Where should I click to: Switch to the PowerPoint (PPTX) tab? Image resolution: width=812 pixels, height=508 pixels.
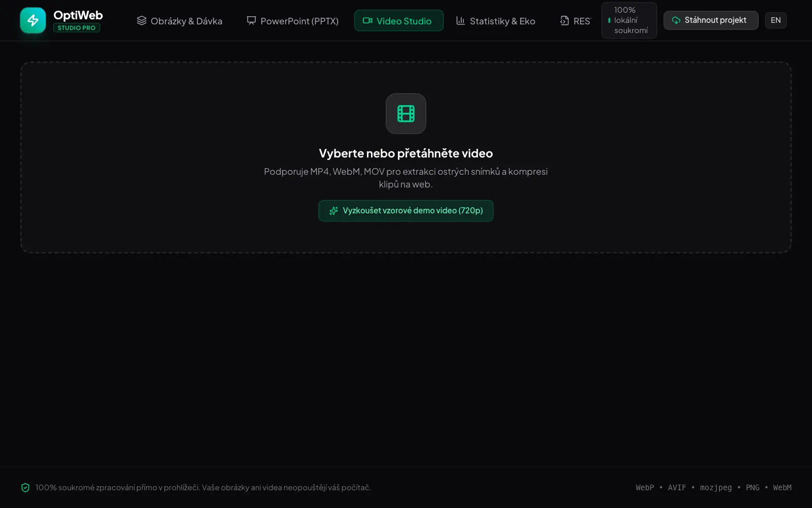[x=292, y=21]
